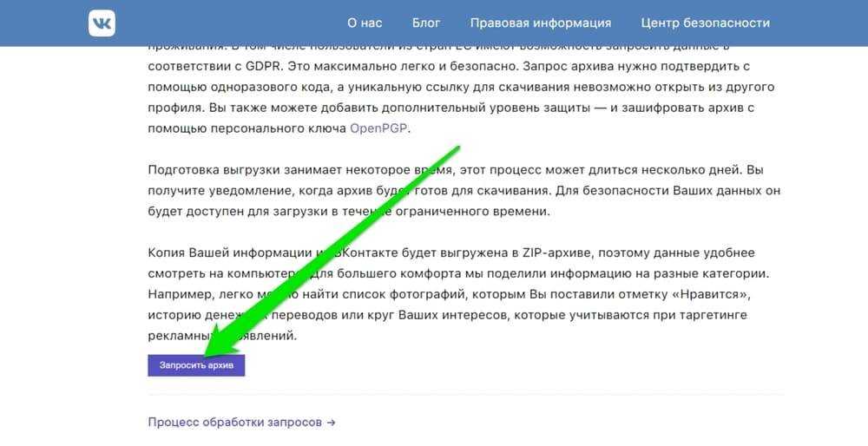This screenshot has height=446, width=868.
Task: Click the Запросить архив button
Action: tap(196, 365)
